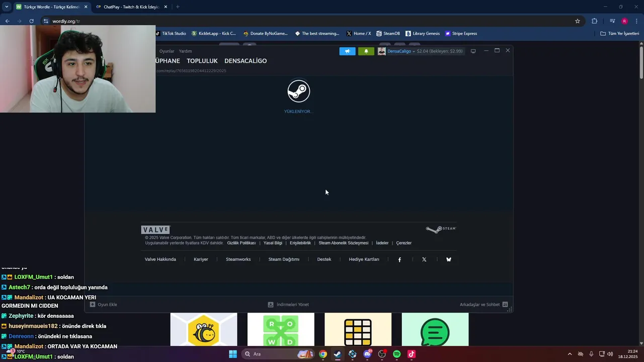The image size is (644, 362).
Task: Click wordly.org address bar
Action: point(312,21)
